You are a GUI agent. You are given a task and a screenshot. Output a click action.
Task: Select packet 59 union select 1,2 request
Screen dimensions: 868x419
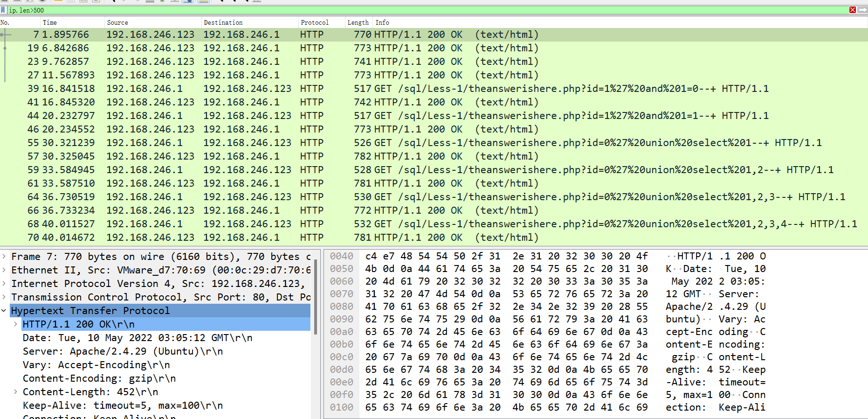[x=434, y=170]
